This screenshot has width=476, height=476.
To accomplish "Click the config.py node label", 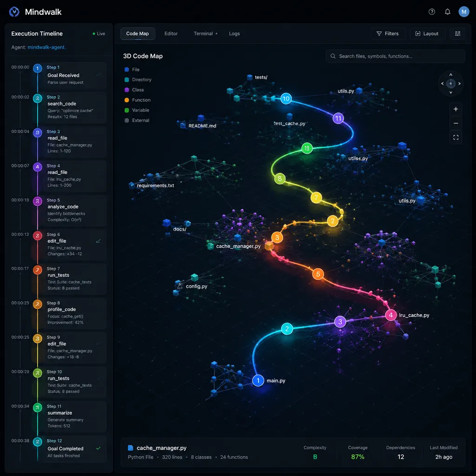I will click(197, 286).
